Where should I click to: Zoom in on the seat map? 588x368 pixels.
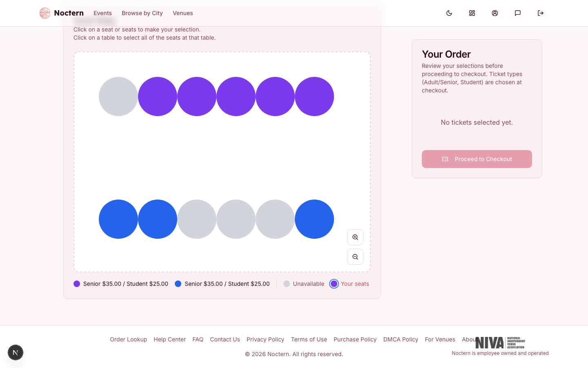click(x=355, y=237)
